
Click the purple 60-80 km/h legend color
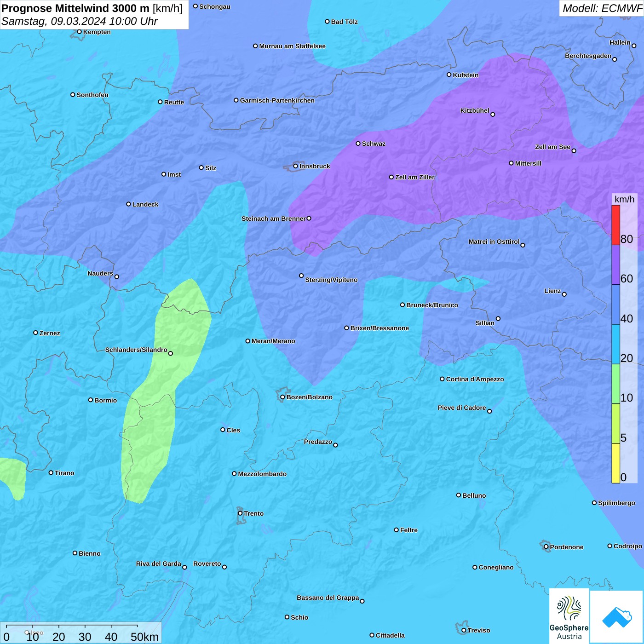point(615,265)
